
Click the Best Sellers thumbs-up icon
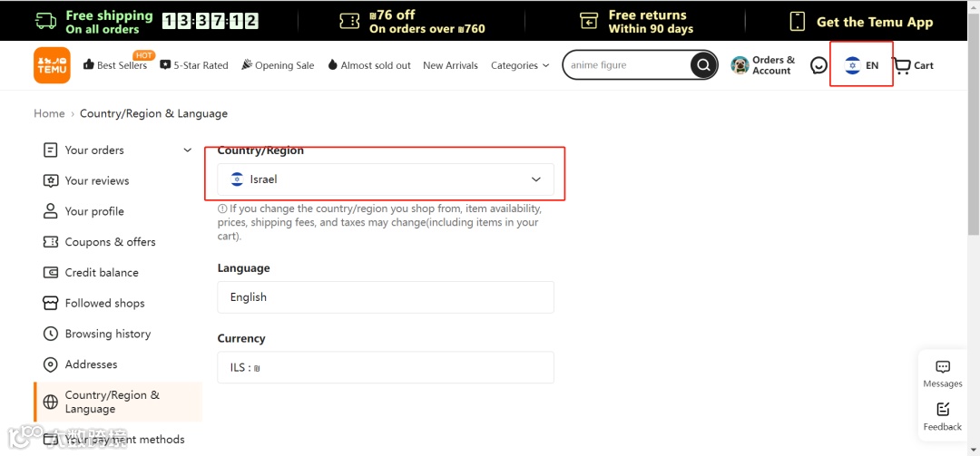(x=88, y=64)
